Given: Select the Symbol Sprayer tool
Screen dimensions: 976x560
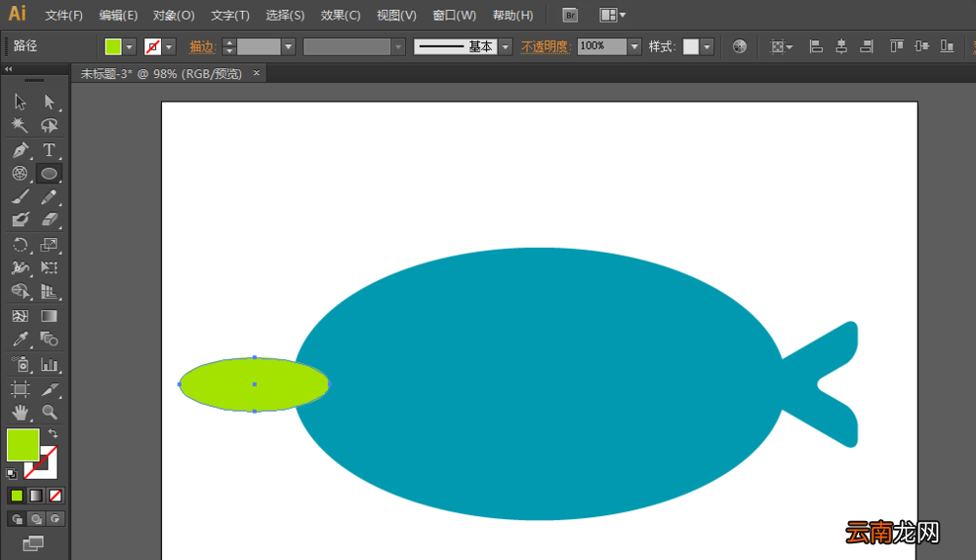Looking at the screenshot, I should point(20,364).
